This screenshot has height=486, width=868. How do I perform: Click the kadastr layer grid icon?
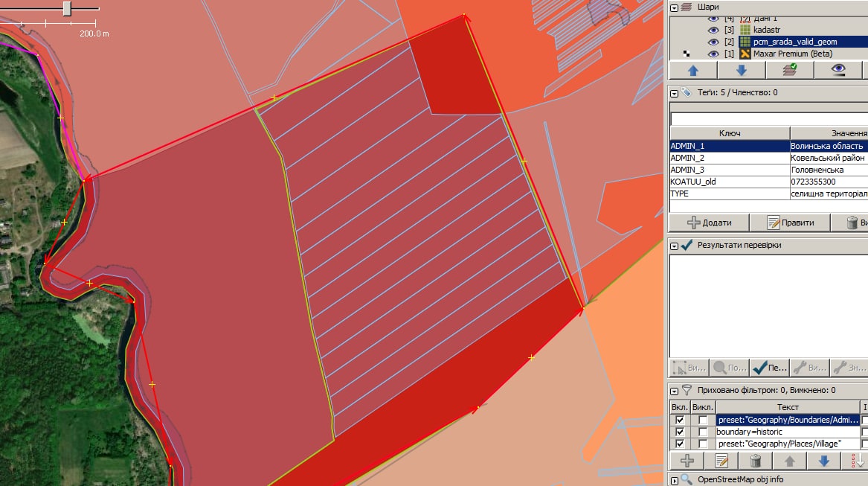click(x=745, y=30)
